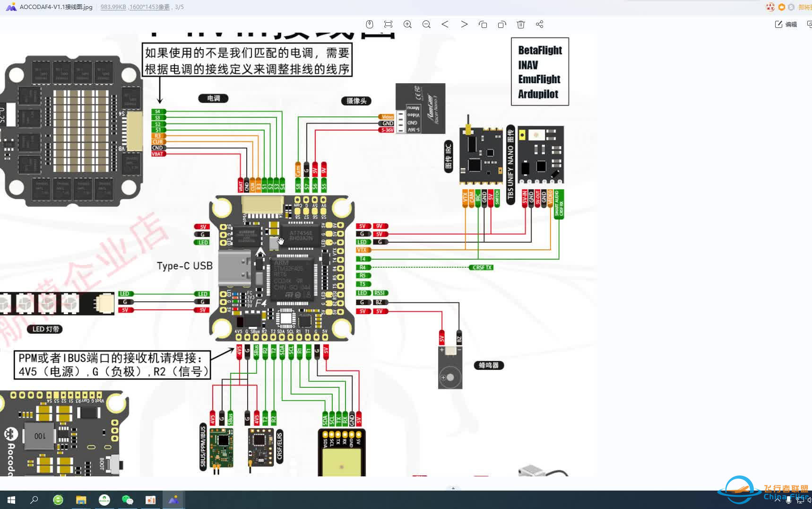This screenshot has width=812, height=509.
Task: Delete the current image with the trash icon
Action: (521, 24)
